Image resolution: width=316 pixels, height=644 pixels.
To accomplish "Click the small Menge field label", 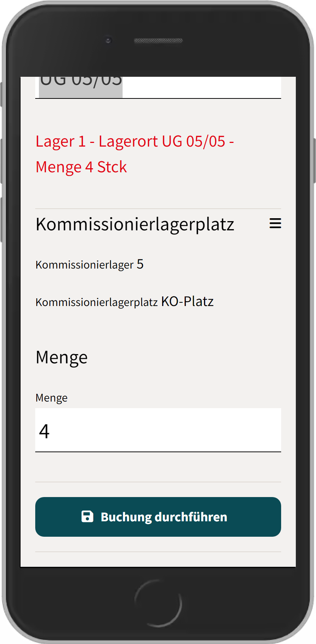I will coord(51,398).
